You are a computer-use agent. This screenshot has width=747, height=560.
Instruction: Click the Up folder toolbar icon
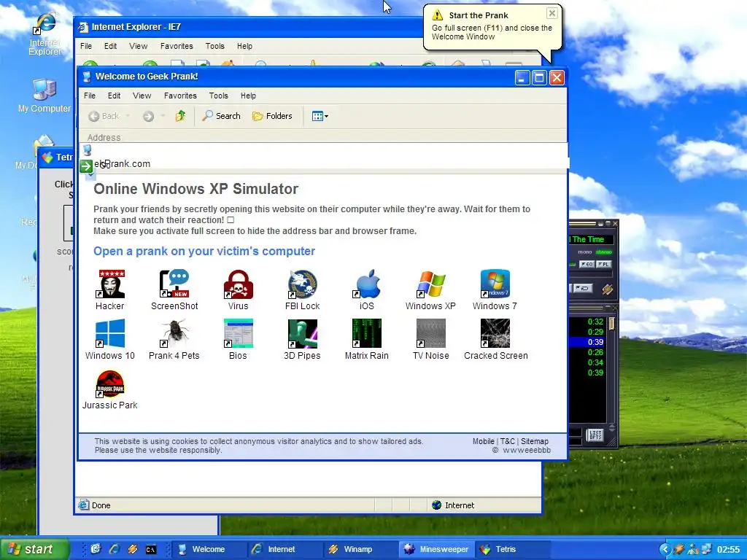pos(180,116)
